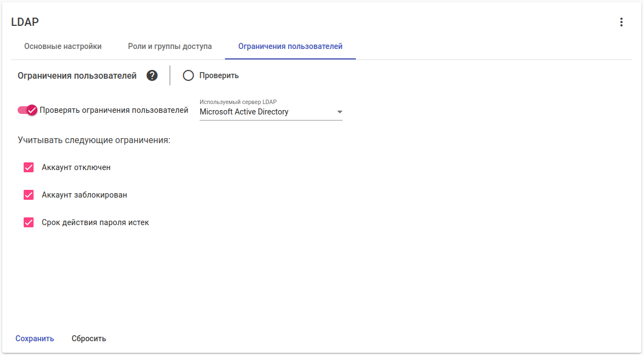This screenshot has height=355, width=644.
Task: Click the Срок действия пароля истек text
Action: click(95, 223)
